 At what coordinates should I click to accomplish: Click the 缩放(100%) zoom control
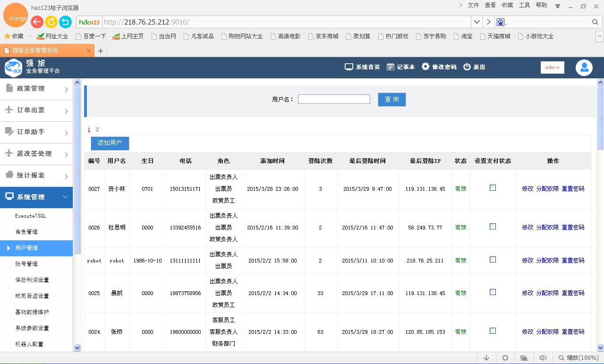(578, 358)
